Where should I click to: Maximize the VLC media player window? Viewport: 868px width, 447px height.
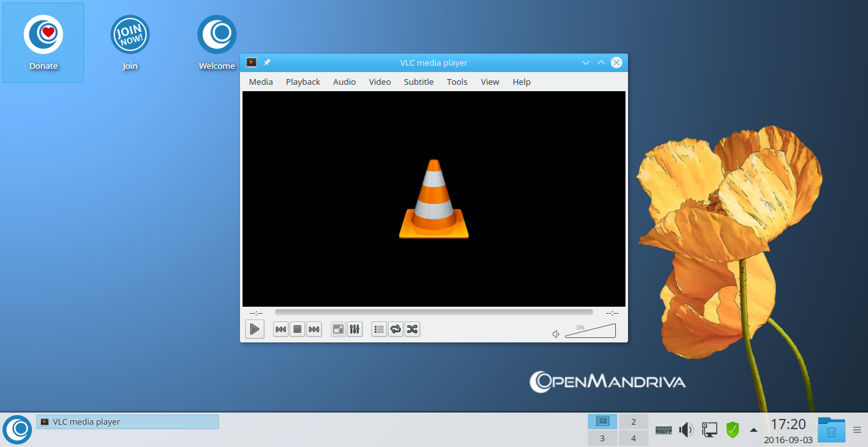pyautogui.click(x=601, y=62)
